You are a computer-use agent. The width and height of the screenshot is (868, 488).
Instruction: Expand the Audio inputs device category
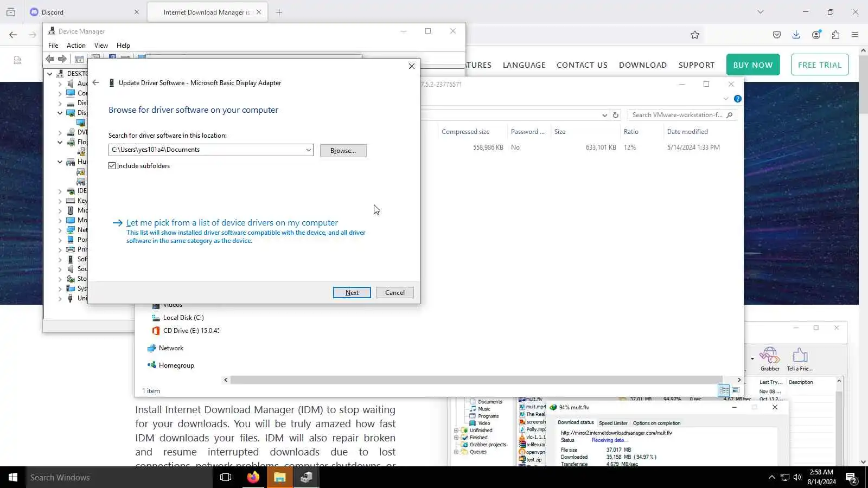tap(60, 84)
